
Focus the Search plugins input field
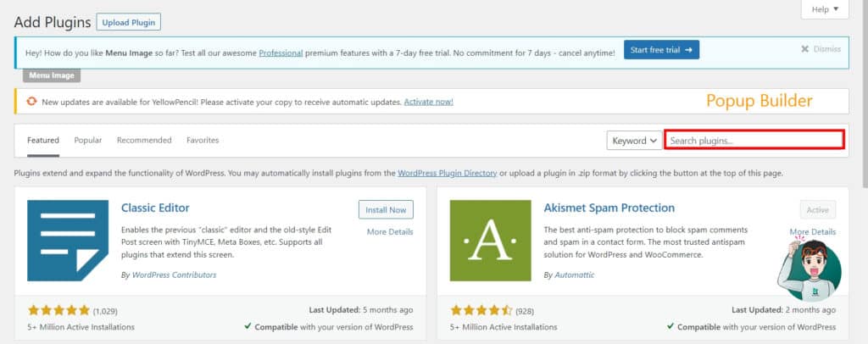click(754, 141)
